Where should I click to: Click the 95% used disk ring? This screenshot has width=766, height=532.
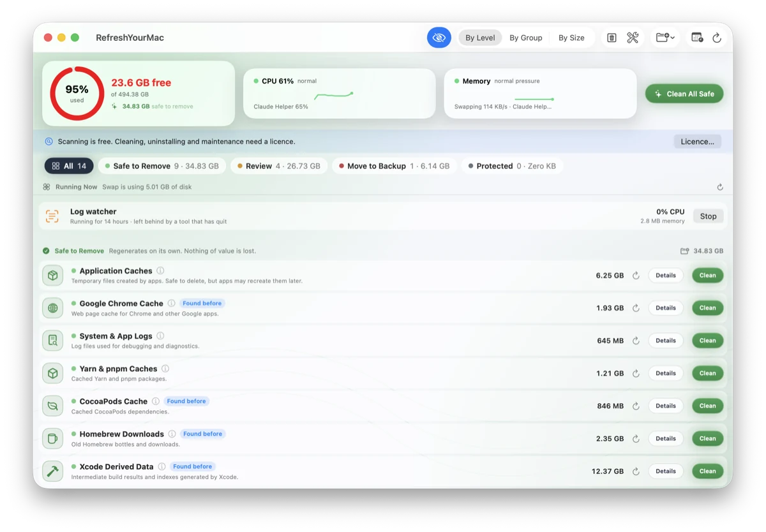coord(77,93)
